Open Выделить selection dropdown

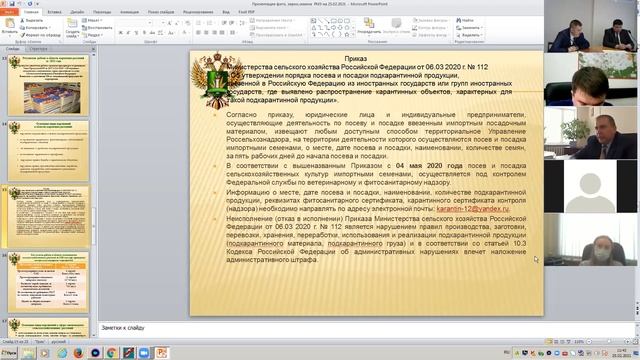469,35
